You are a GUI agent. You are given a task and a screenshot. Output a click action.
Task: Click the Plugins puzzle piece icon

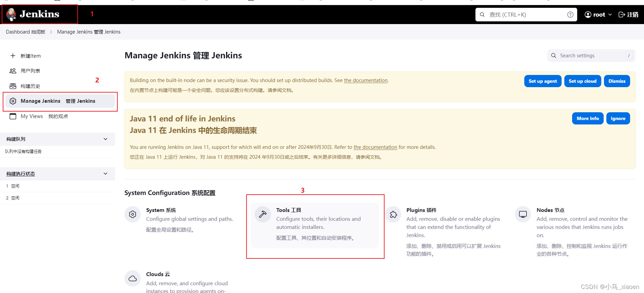[x=393, y=214]
